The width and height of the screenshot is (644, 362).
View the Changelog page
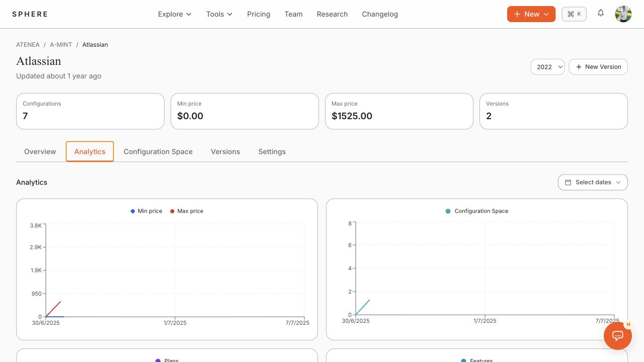click(x=380, y=14)
